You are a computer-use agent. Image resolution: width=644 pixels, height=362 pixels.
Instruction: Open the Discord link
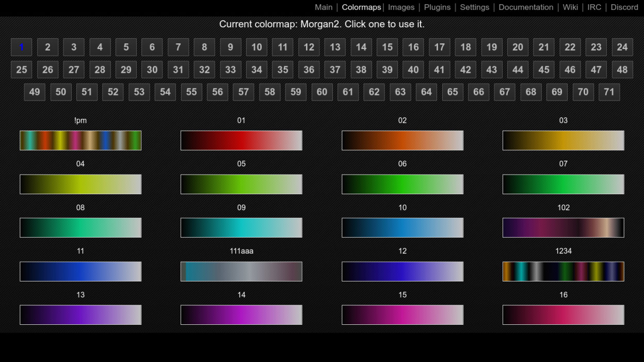(624, 7)
